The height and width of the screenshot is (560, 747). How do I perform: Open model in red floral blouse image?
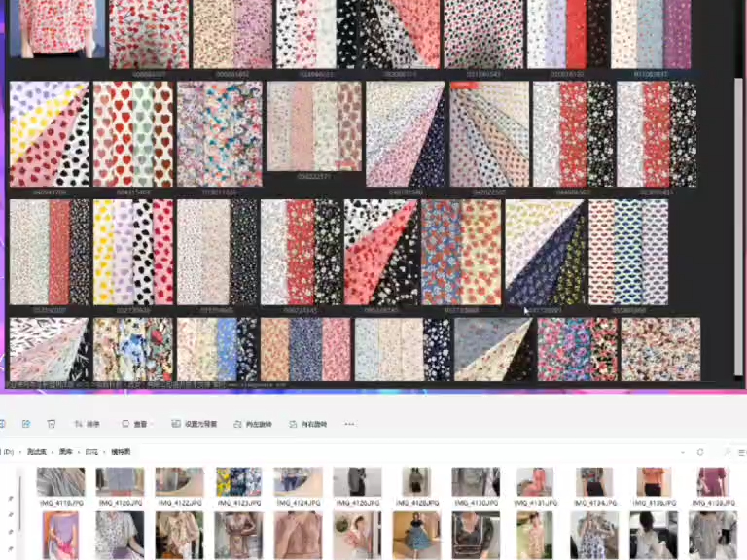pos(57,28)
